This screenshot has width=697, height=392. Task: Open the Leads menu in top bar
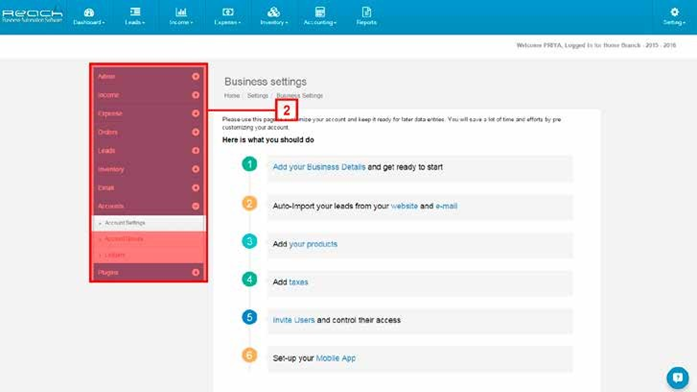135,16
